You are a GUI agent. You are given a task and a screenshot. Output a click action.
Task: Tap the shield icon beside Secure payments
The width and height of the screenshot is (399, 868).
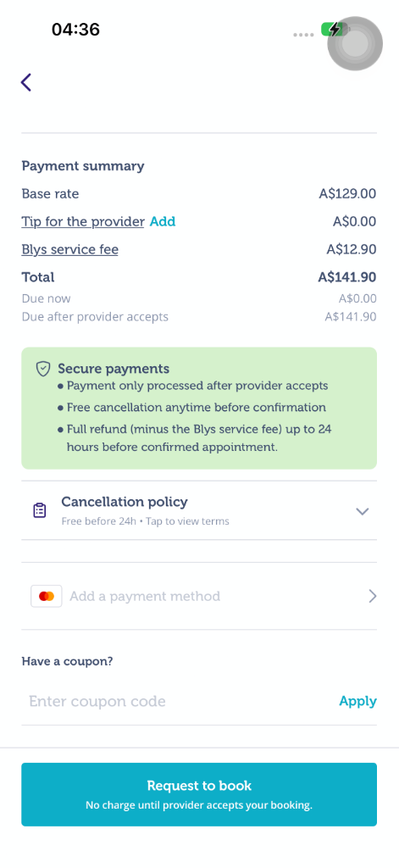point(43,369)
